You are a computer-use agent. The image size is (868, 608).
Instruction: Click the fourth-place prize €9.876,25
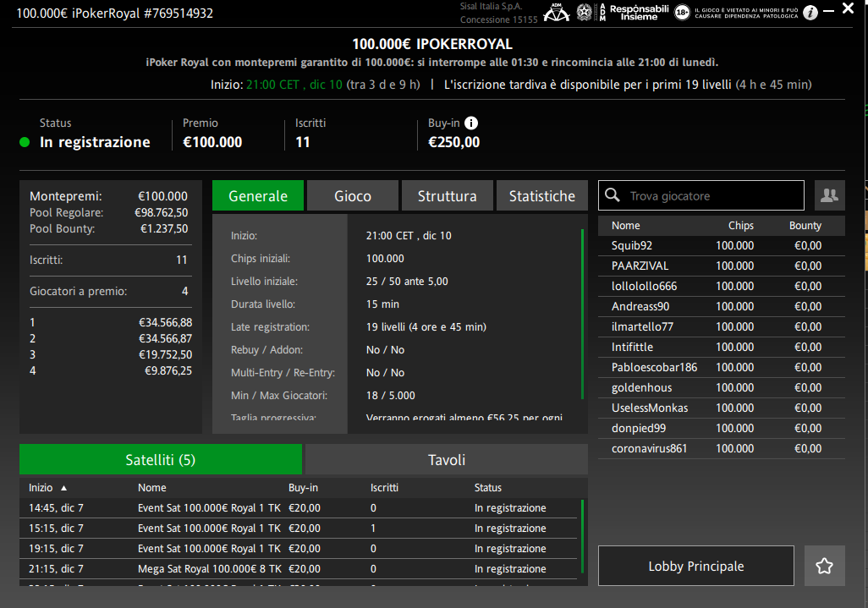(168, 370)
